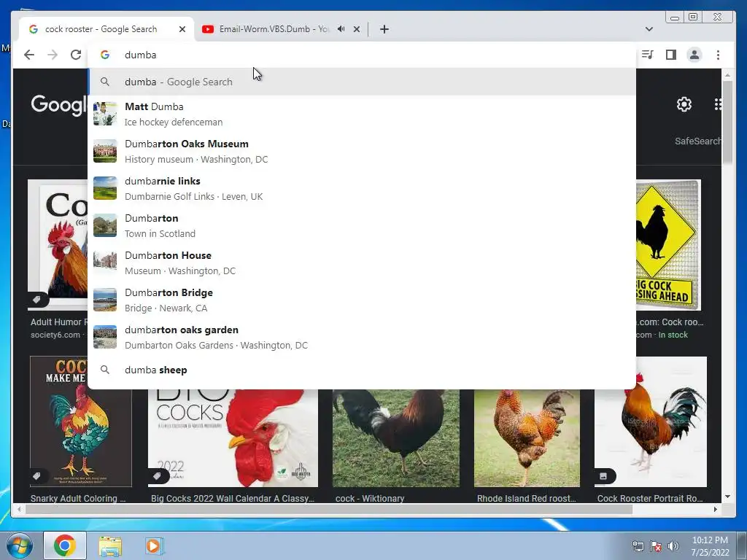Click the volume speaker tray icon

coord(673,546)
